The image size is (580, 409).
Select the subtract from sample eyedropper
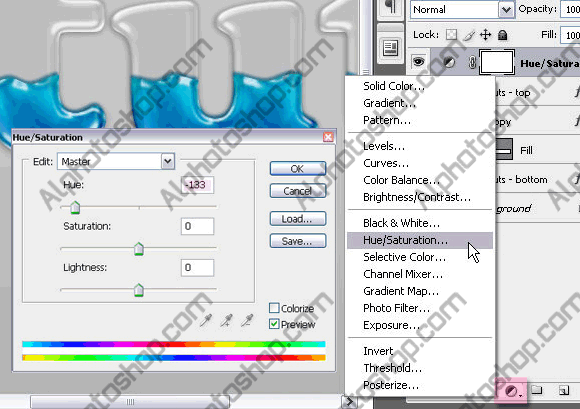click(x=247, y=320)
